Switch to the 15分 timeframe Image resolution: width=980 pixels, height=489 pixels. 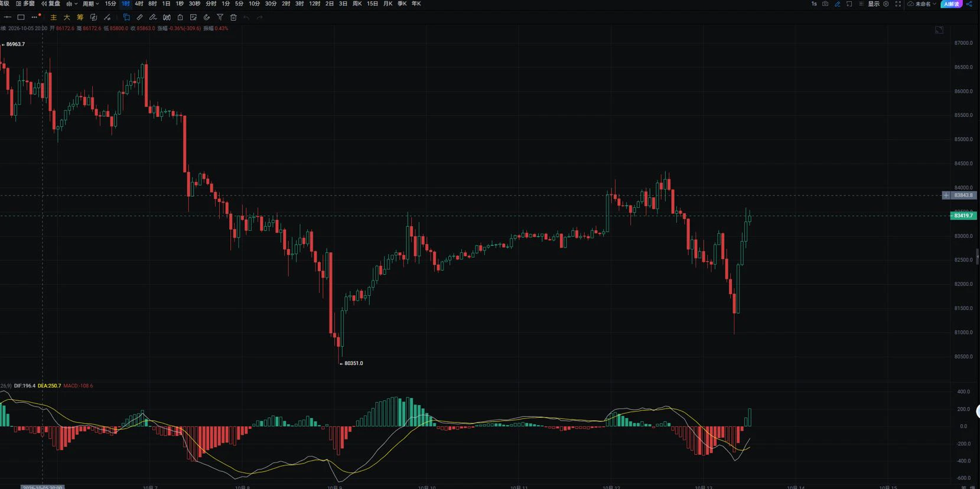[x=110, y=4]
